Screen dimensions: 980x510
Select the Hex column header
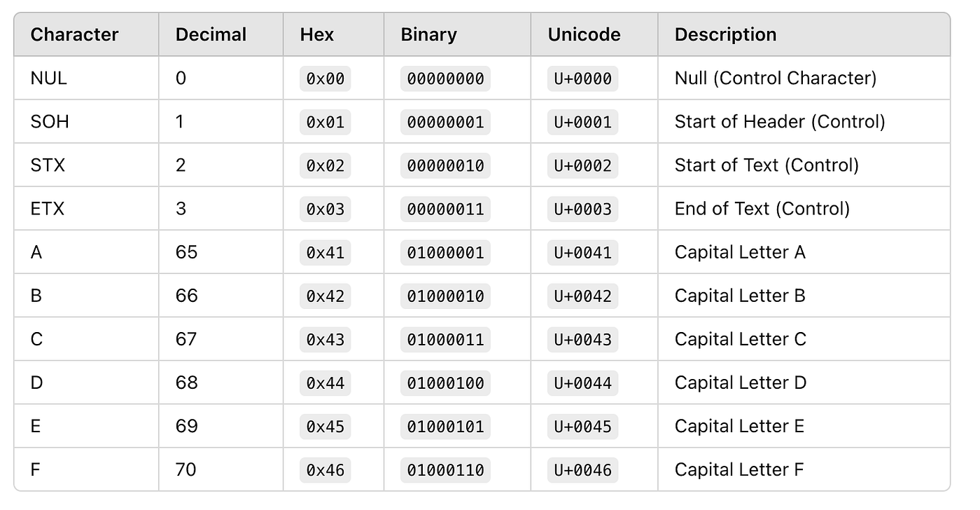click(x=317, y=34)
